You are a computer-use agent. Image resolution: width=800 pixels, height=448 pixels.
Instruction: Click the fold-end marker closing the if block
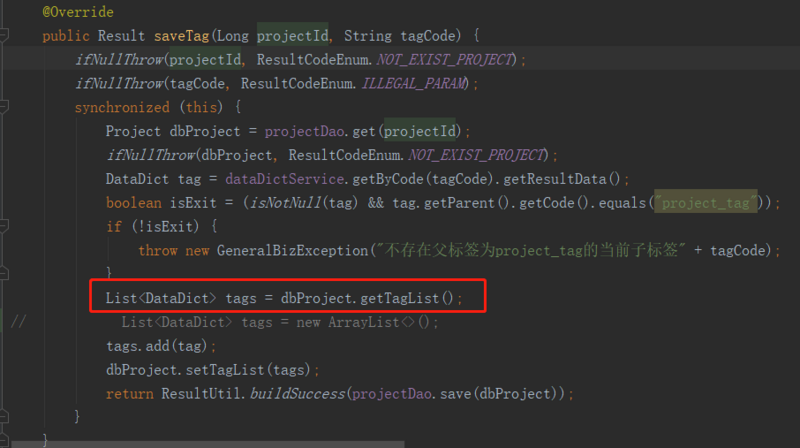(4, 274)
